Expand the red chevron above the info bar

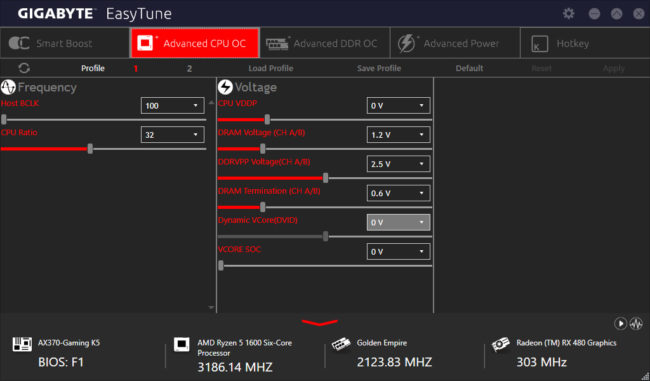[320, 322]
